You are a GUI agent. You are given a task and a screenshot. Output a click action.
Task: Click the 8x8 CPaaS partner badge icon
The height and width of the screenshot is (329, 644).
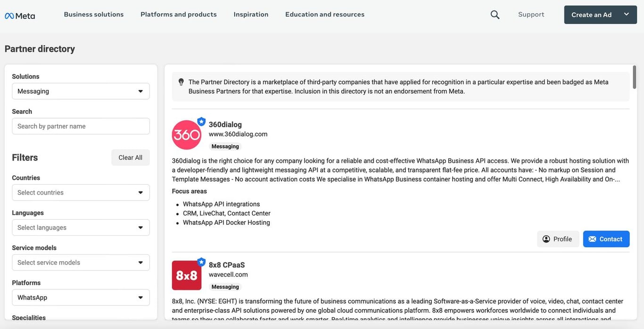tap(201, 262)
